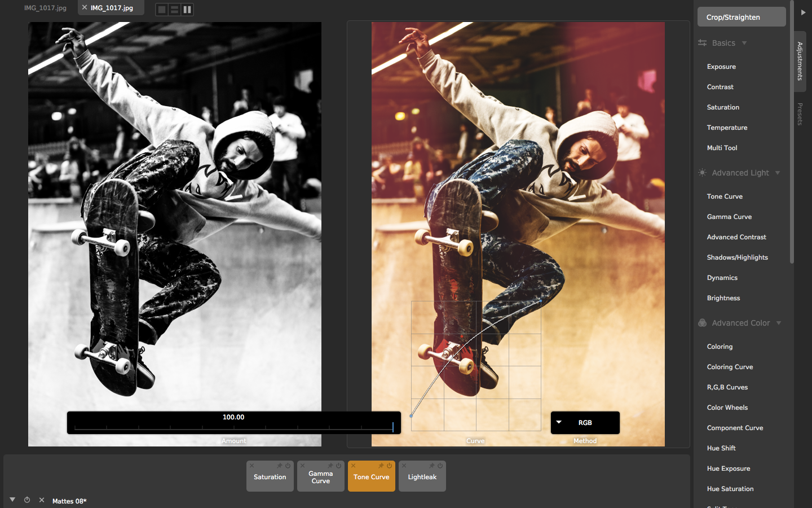Select the side-by-side comparison view icon
This screenshot has width=812, height=508.
point(187,9)
